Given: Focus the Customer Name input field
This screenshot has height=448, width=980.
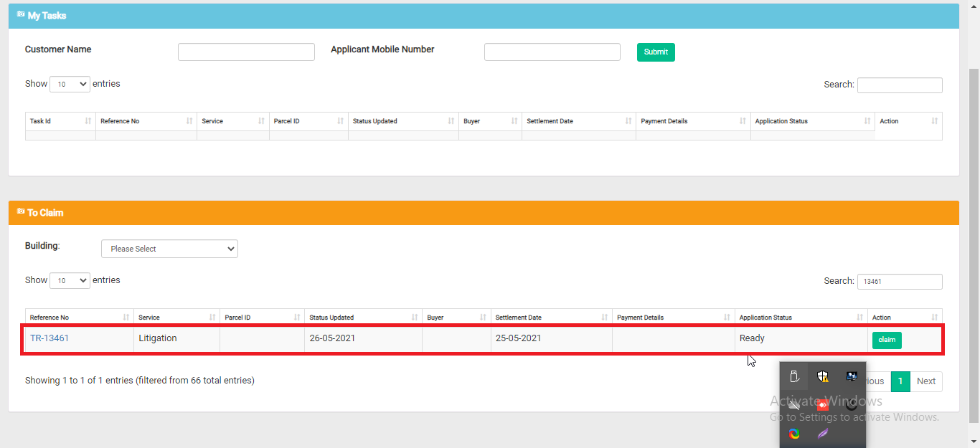Looking at the screenshot, I should coord(246,52).
